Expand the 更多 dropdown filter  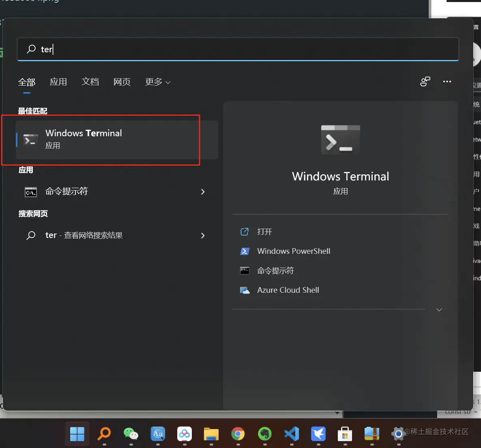pyautogui.click(x=158, y=82)
